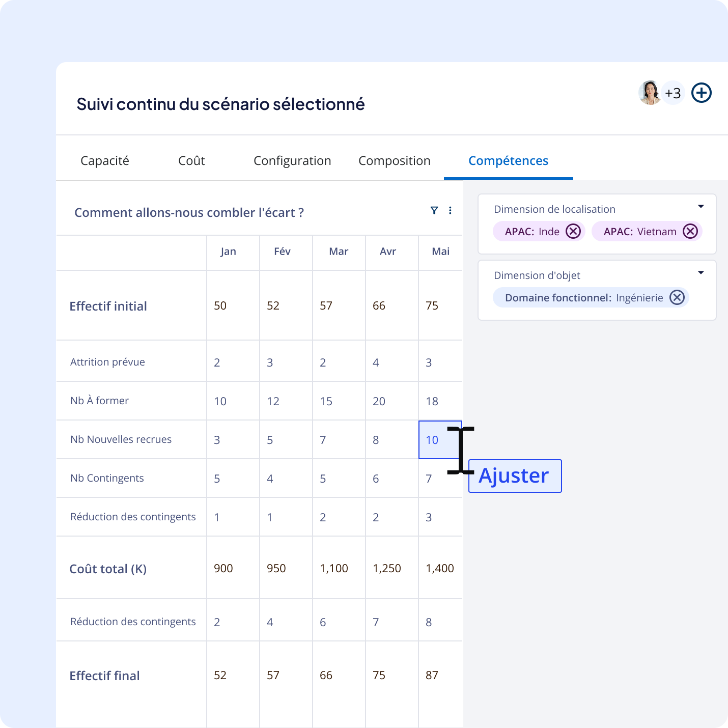The height and width of the screenshot is (728, 728).
Task: Remove the Domaine fonctionnel Ingénierie chip
Action: [x=677, y=298]
